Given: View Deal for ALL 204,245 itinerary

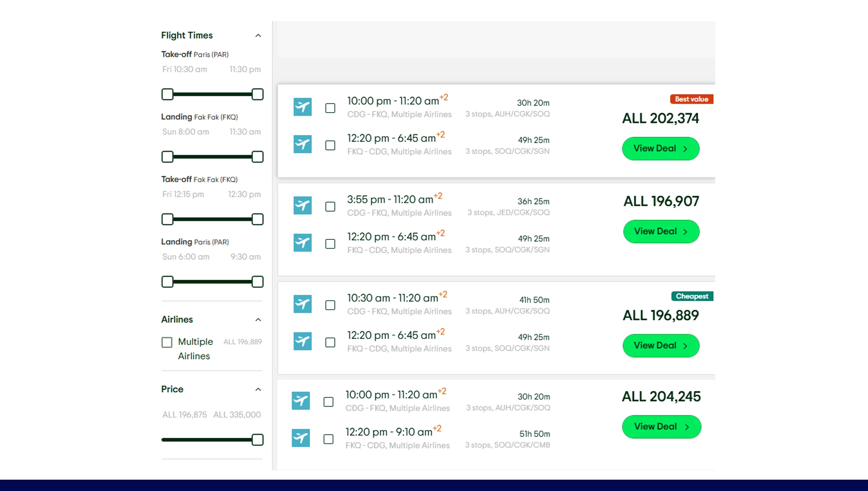Looking at the screenshot, I should pos(661,427).
